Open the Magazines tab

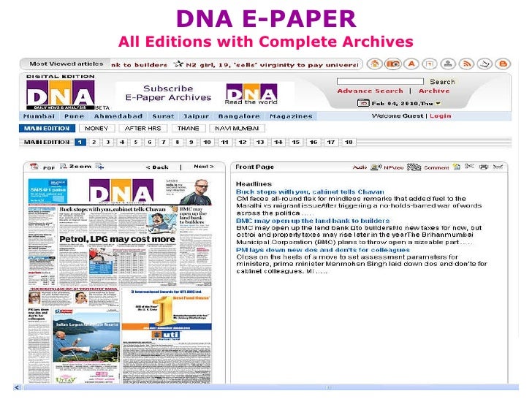(x=291, y=116)
